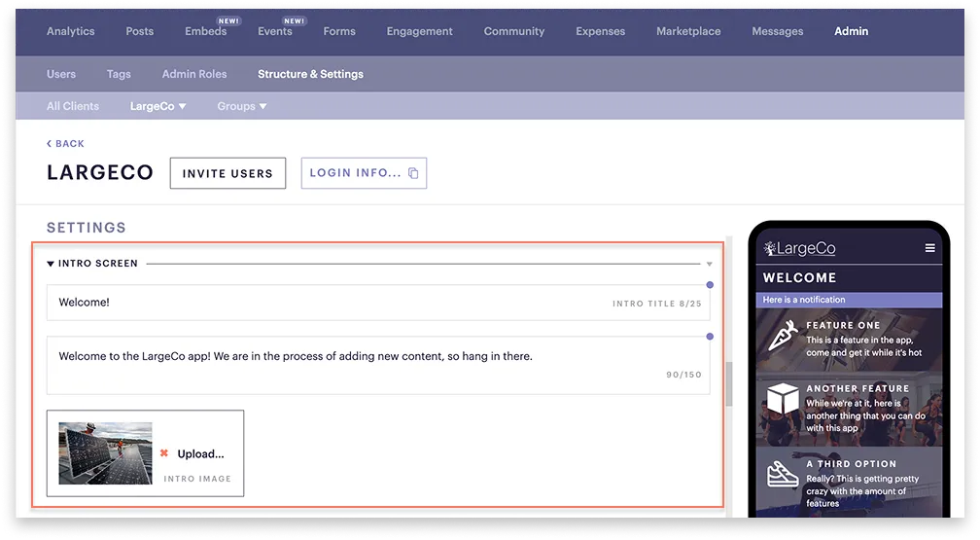
Task: Switch to the Events tab
Action: point(275,31)
